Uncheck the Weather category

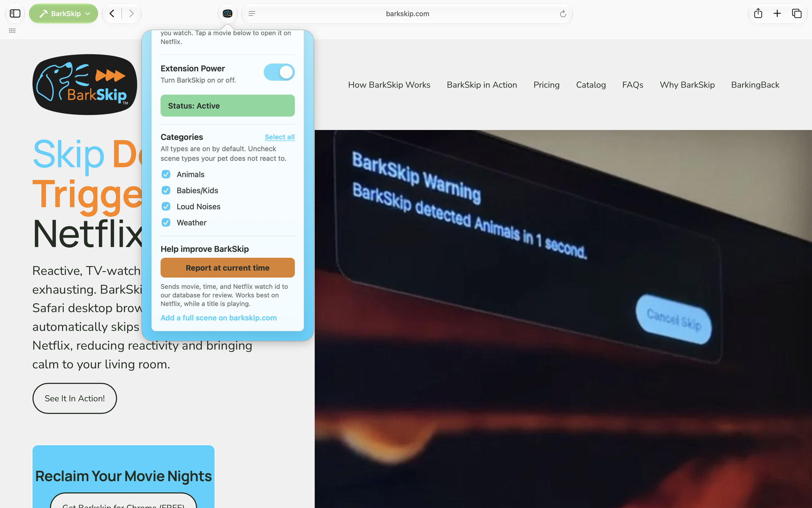coord(166,222)
